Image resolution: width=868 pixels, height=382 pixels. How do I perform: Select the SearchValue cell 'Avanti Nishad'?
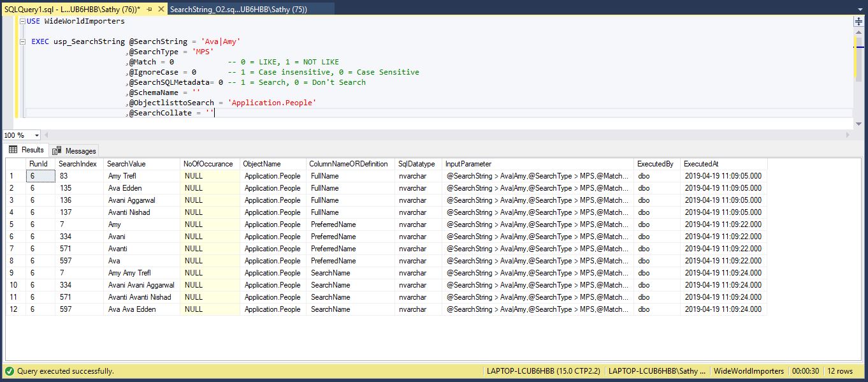[x=141, y=212]
